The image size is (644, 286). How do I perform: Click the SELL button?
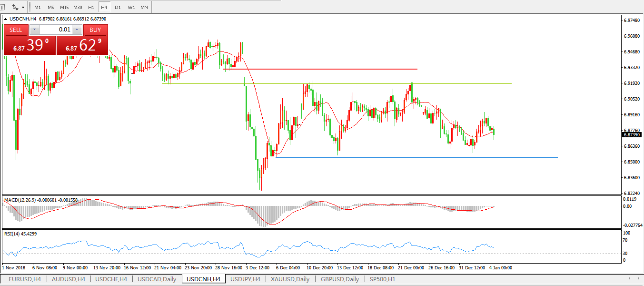point(16,30)
